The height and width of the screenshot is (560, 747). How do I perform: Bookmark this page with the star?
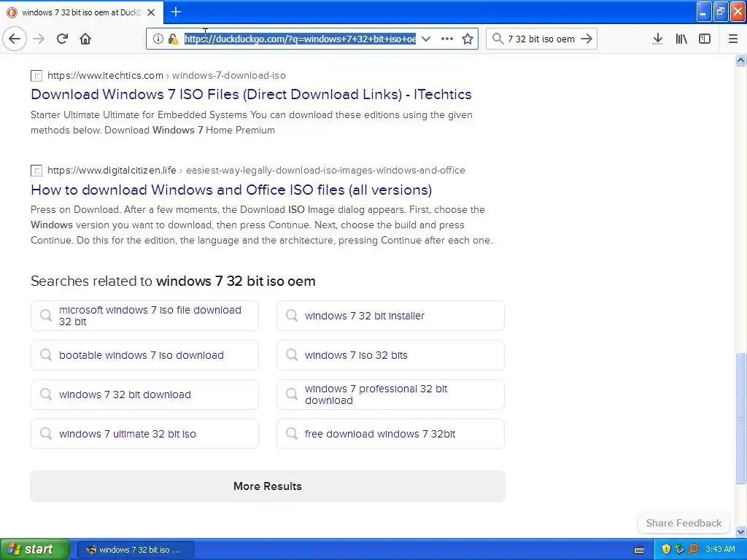[468, 39]
